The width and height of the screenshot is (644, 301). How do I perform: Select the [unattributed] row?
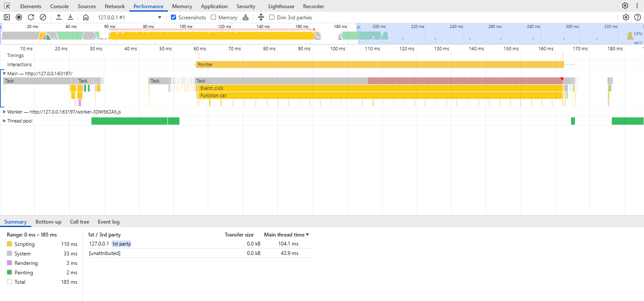pyautogui.click(x=200, y=253)
